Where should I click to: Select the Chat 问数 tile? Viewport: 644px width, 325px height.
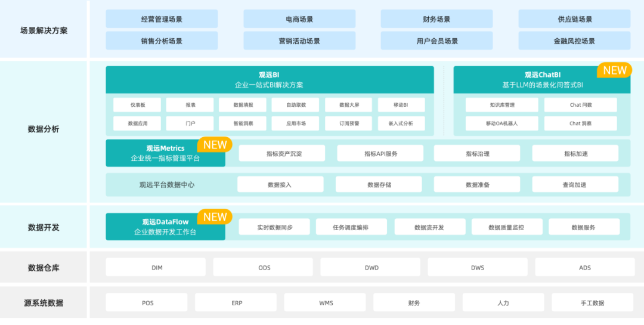click(x=581, y=105)
